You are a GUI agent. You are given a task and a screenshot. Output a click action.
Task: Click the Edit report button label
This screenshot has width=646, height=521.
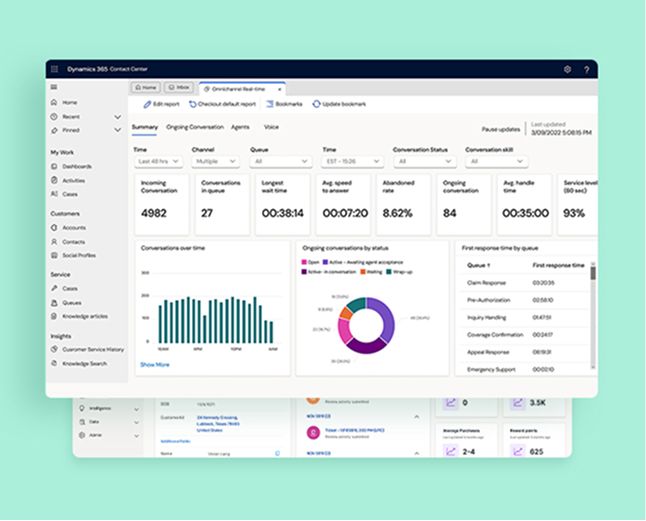(166, 104)
